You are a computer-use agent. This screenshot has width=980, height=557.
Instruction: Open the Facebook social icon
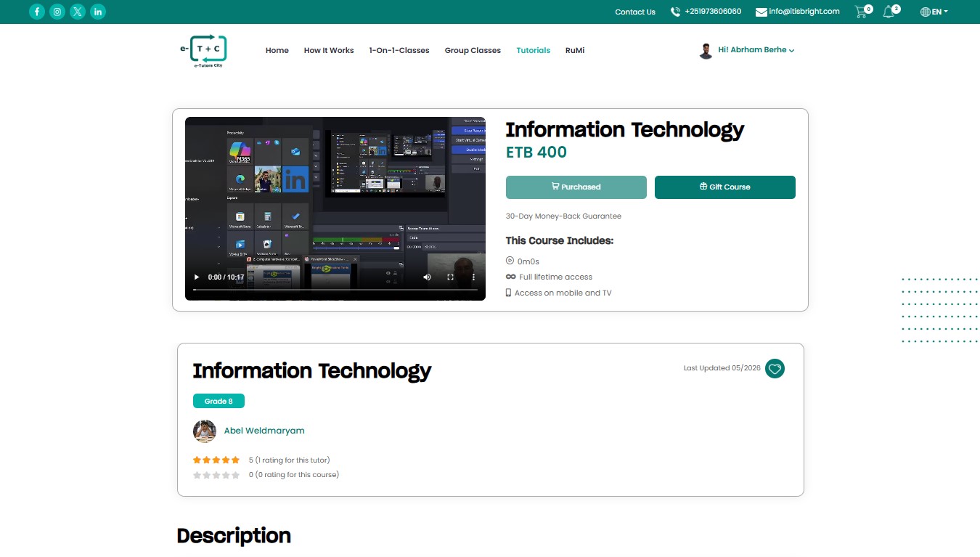click(x=37, y=12)
